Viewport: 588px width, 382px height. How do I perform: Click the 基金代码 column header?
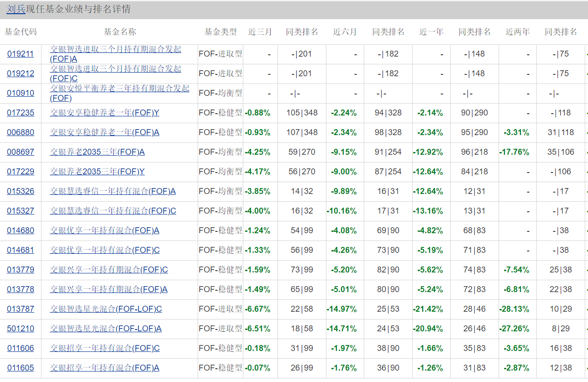tap(21, 32)
